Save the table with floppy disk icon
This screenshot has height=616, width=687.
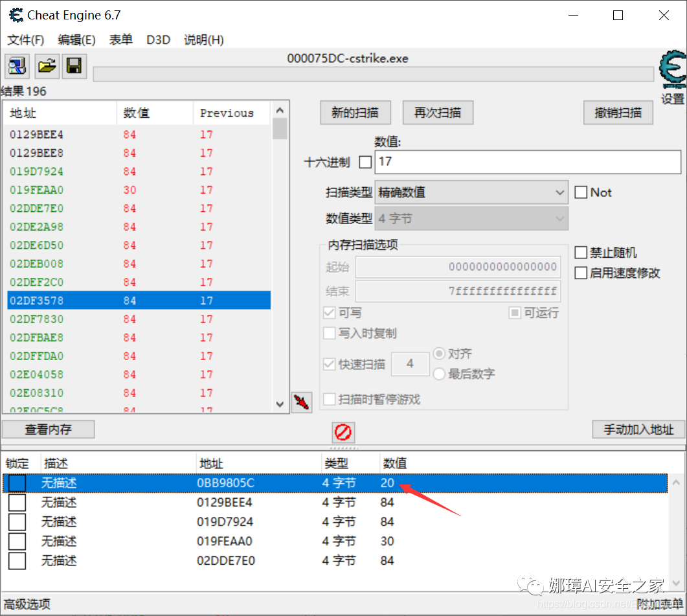coord(74,66)
